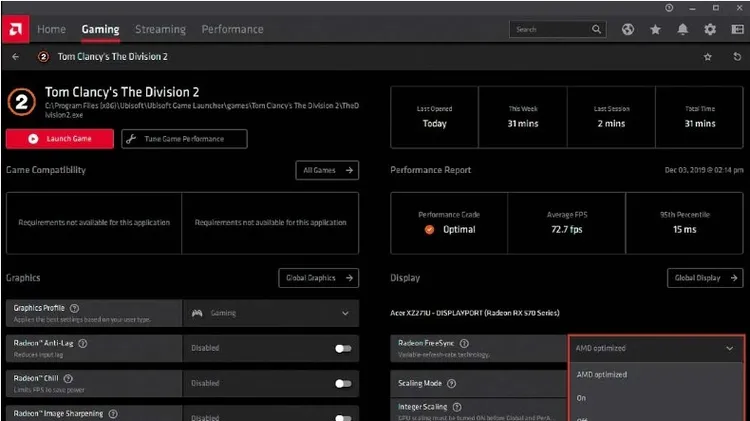Open favorites star in top toolbar
Image resolution: width=750 pixels, height=421 pixels.
point(655,30)
